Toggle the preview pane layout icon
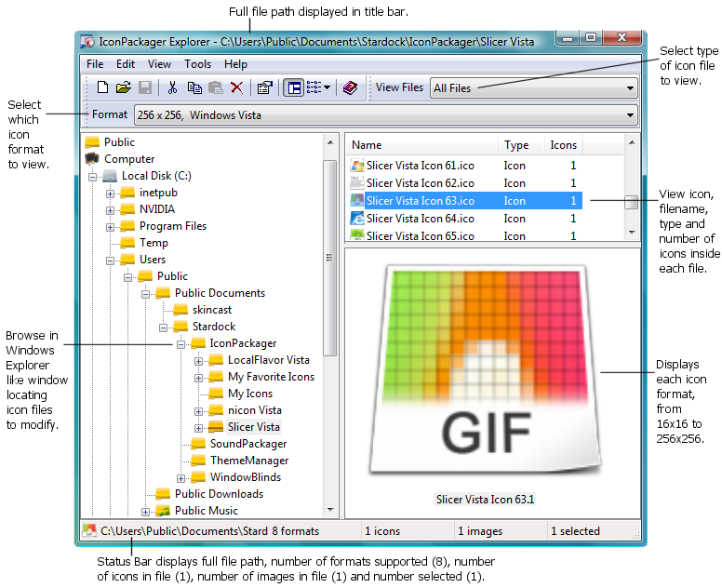The image size is (722, 588). [293, 87]
